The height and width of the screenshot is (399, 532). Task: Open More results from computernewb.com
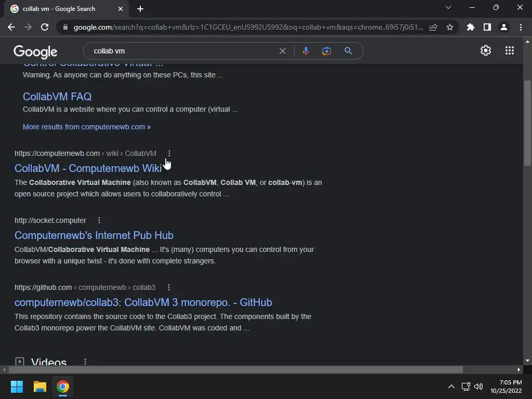click(87, 127)
